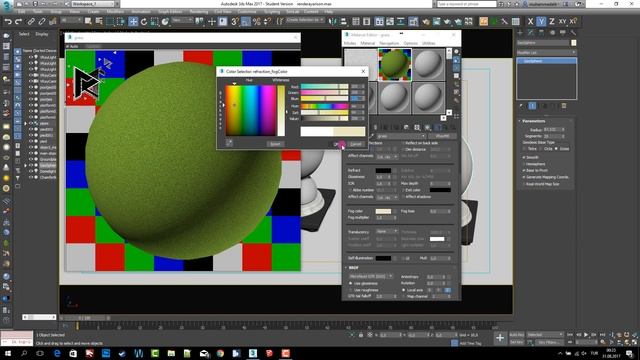
Task: Open material name dropdown in Material Editor
Action: click(x=400, y=136)
